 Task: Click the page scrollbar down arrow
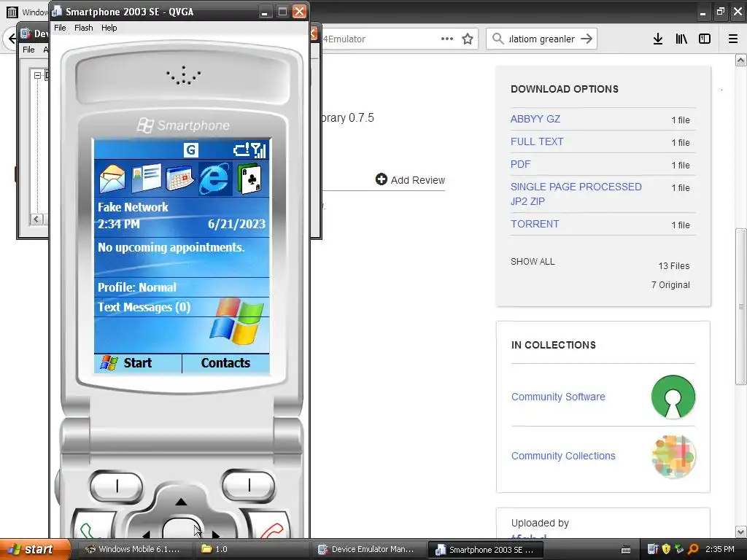pos(740,532)
